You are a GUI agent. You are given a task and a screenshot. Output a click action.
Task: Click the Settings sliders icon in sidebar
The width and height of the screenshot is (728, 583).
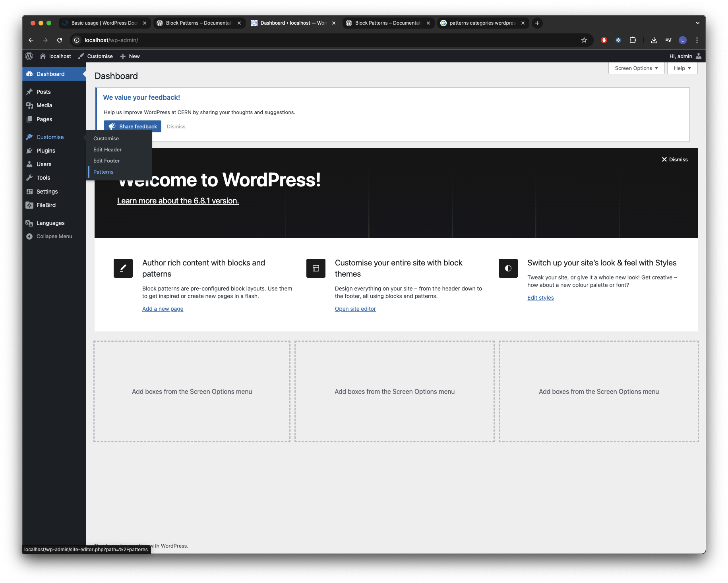pyautogui.click(x=29, y=192)
